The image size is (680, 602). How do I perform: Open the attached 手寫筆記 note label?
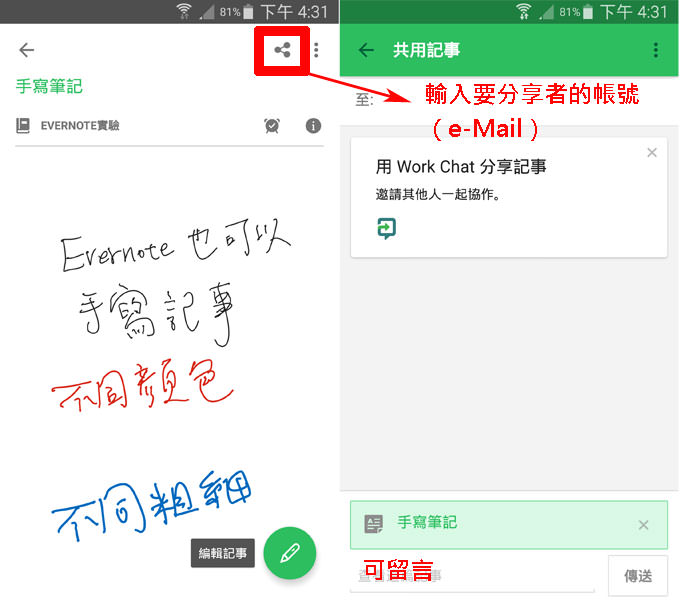tap(427, 522)
